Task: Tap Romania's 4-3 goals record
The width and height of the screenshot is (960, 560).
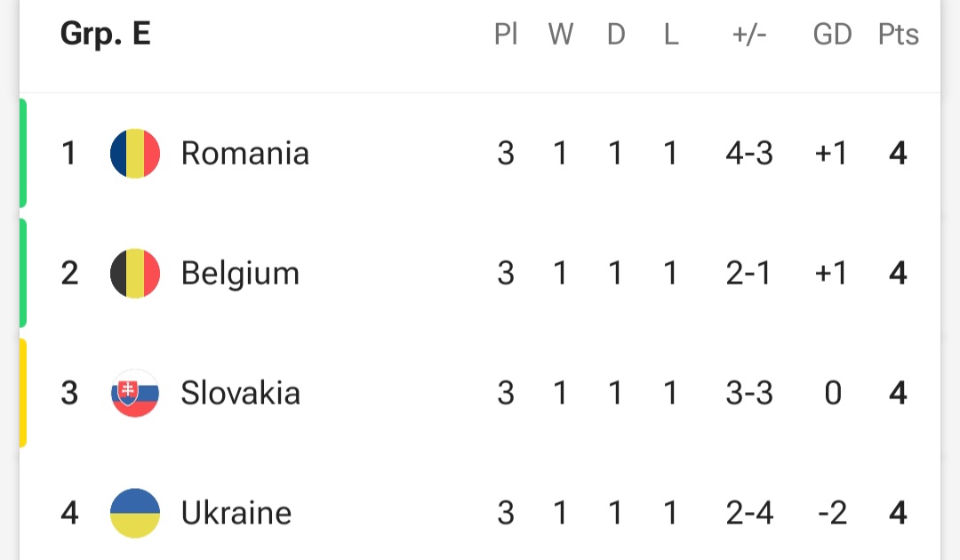Action: pos(749,153)
